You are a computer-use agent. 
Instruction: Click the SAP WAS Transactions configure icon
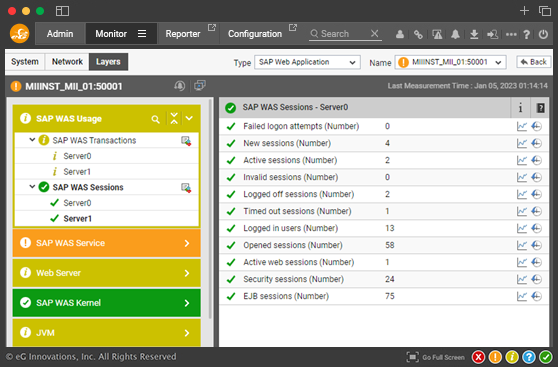click(x=186, y=141)
